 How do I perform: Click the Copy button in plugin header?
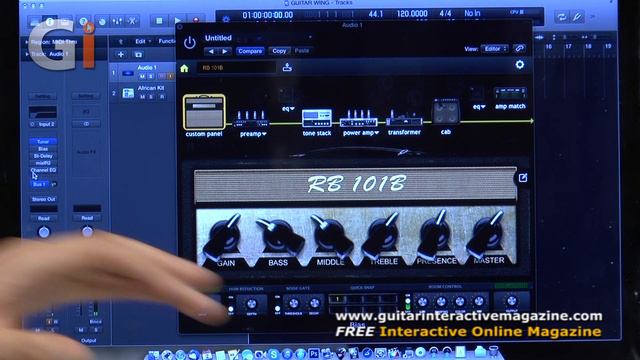click(279, 51)
